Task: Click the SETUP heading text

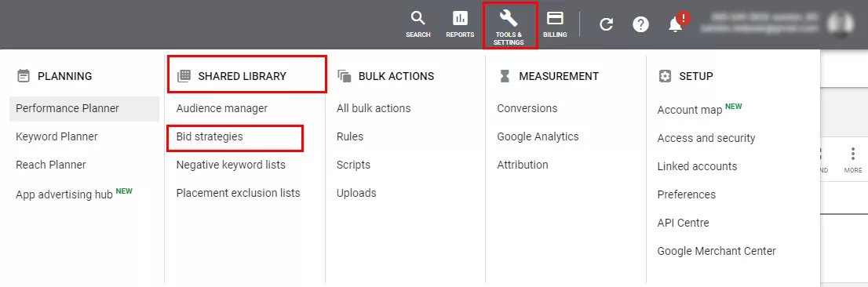Action: (x=696, y=76)
